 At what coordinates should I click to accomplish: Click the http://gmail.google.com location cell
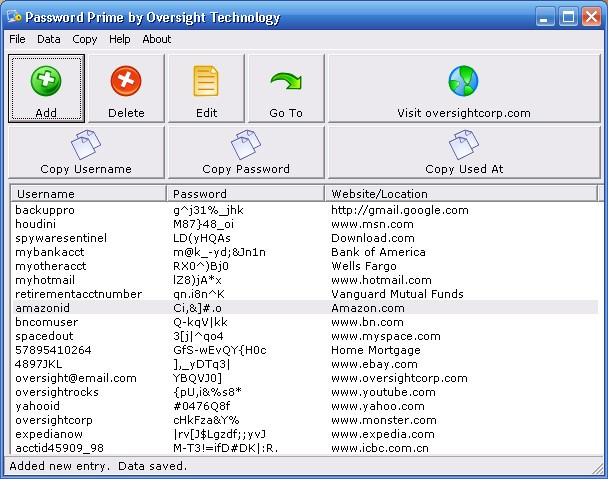click(x=400, y=210)
